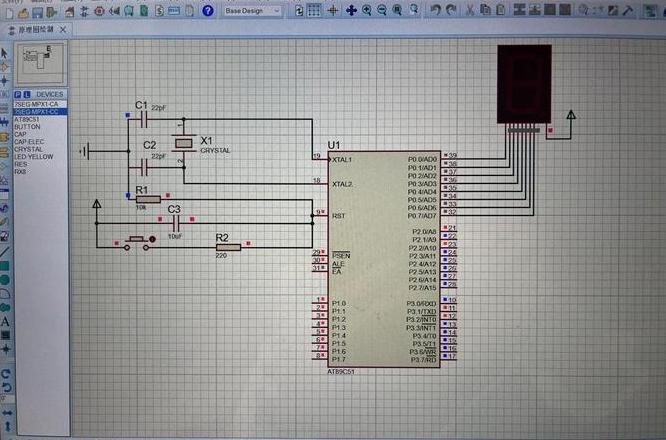Click the New Project icon
666x440 pixels.
(9, 12)
